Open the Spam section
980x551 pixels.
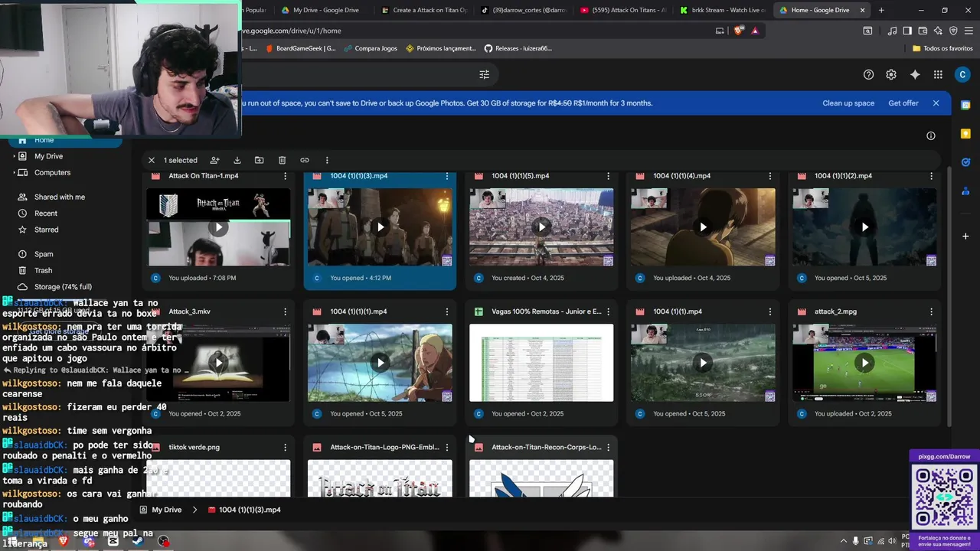(44, 254)
